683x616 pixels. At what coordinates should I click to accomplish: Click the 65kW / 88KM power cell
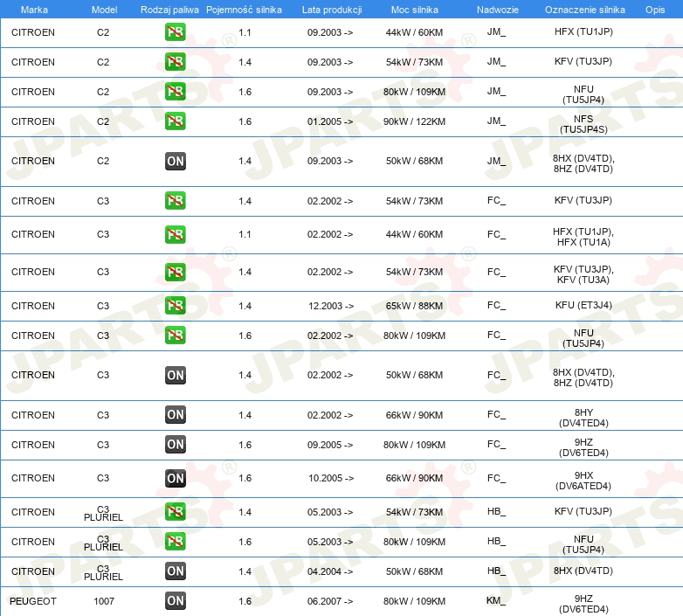(414, 306)
